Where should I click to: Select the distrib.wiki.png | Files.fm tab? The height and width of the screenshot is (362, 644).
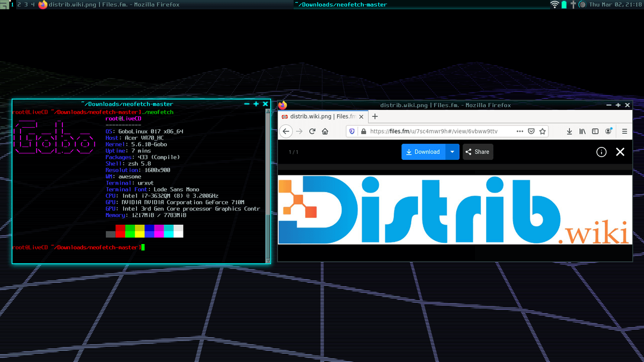coord(324,116)
